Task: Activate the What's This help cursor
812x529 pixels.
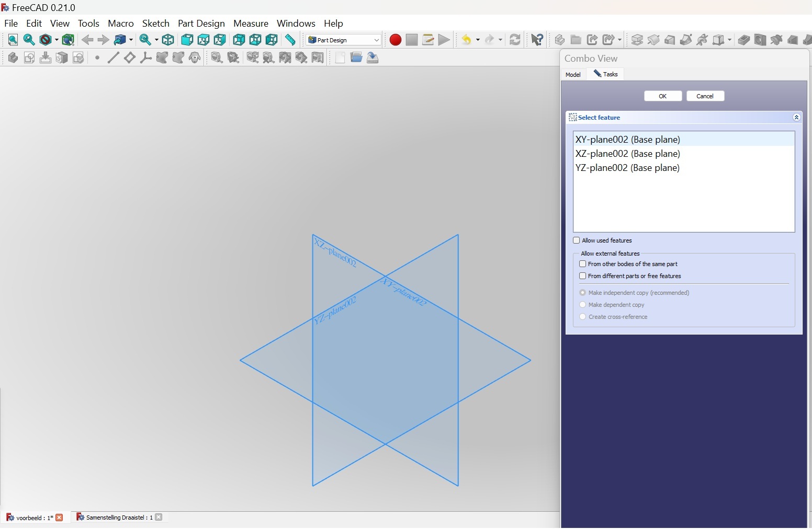Action: click(x=537, y=40)
